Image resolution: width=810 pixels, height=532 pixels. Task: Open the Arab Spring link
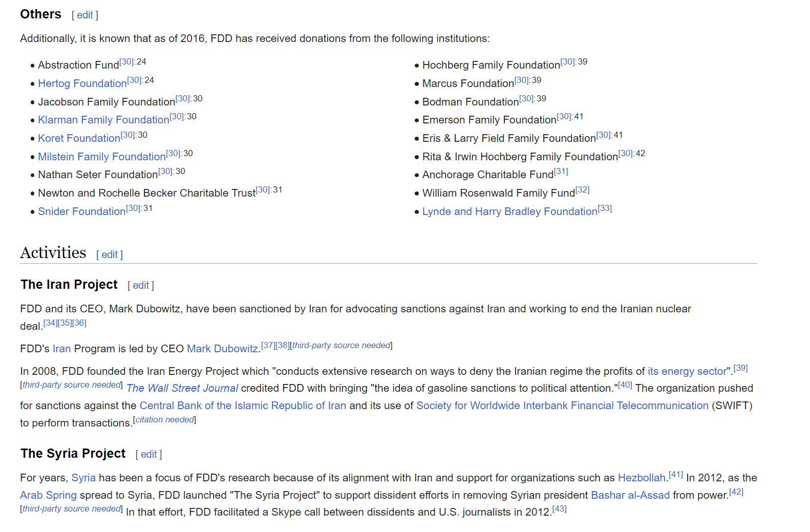48,495
